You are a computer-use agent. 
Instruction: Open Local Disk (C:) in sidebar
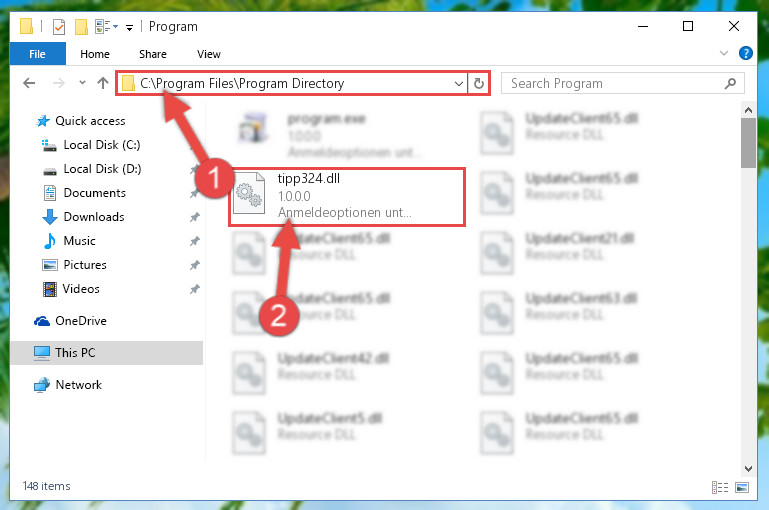coord(91,145)
